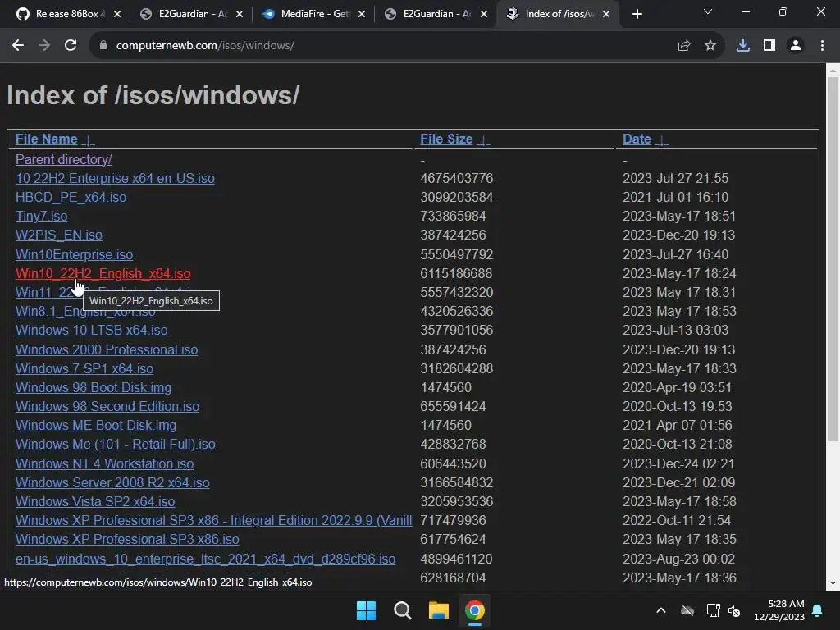The height and width of the screenshot is (630, 840).
Task: Sort by Date column header
Action: (x=637, y=139)
